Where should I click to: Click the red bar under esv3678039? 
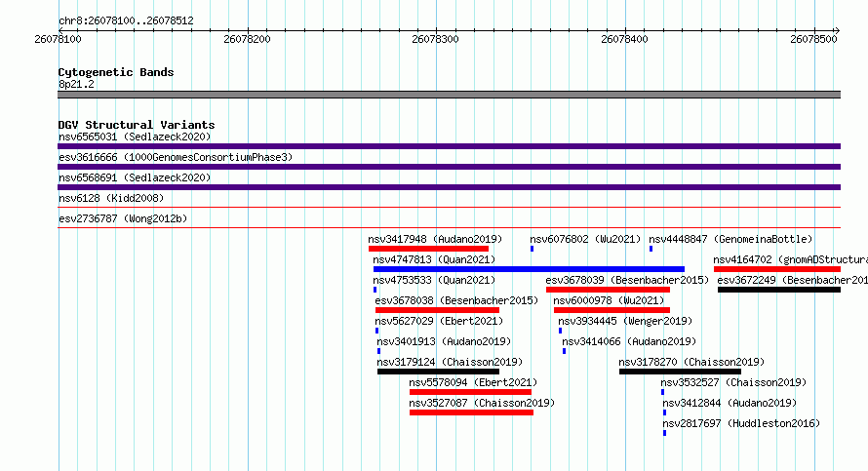click(608, 290)
